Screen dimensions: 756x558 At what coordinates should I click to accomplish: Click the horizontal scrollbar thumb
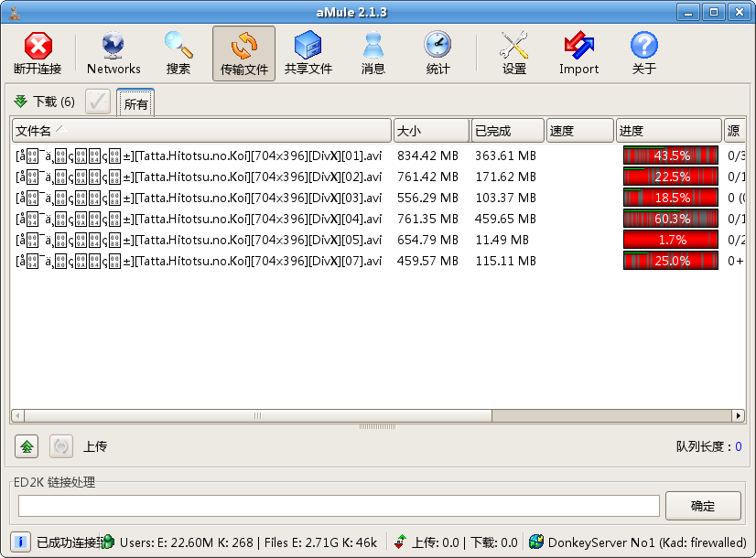tap(258, 415)
